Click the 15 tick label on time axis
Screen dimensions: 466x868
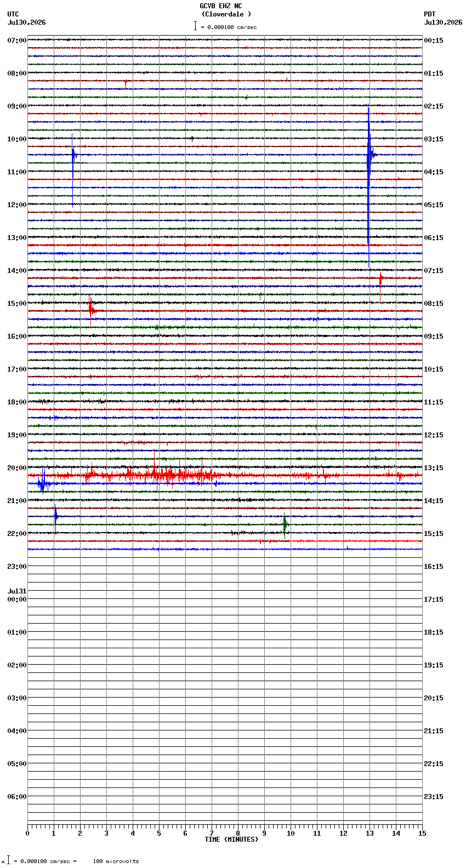(x=422, y=833)
